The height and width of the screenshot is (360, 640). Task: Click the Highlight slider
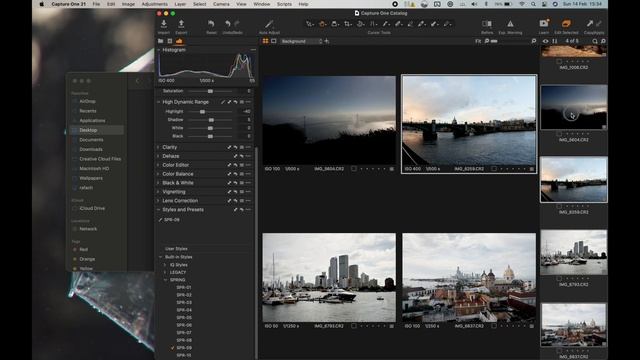210,111
